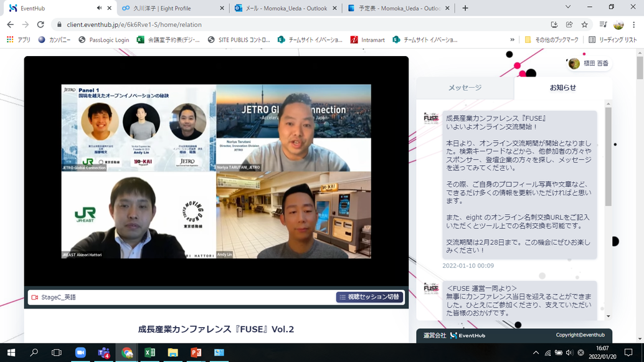Viewport: 644px width, 362px height.
Task: Click the install app icon in address bar
Action: click(x=554, y=25)
